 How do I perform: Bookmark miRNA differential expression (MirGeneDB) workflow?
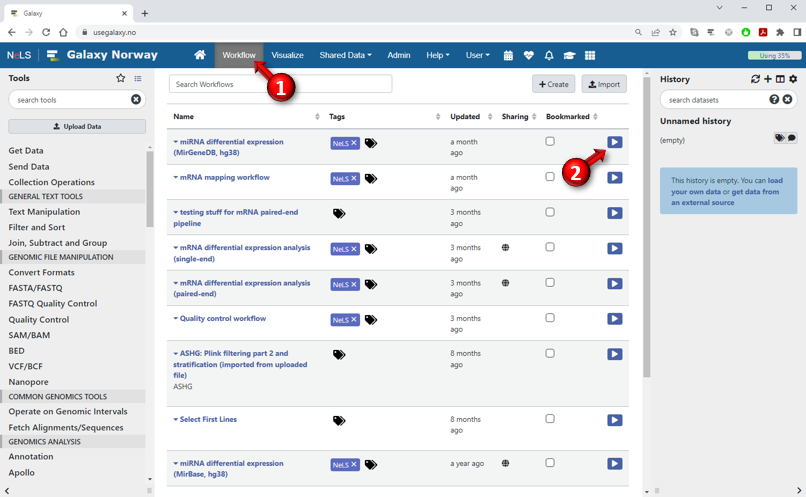click(x=550, y=141)
